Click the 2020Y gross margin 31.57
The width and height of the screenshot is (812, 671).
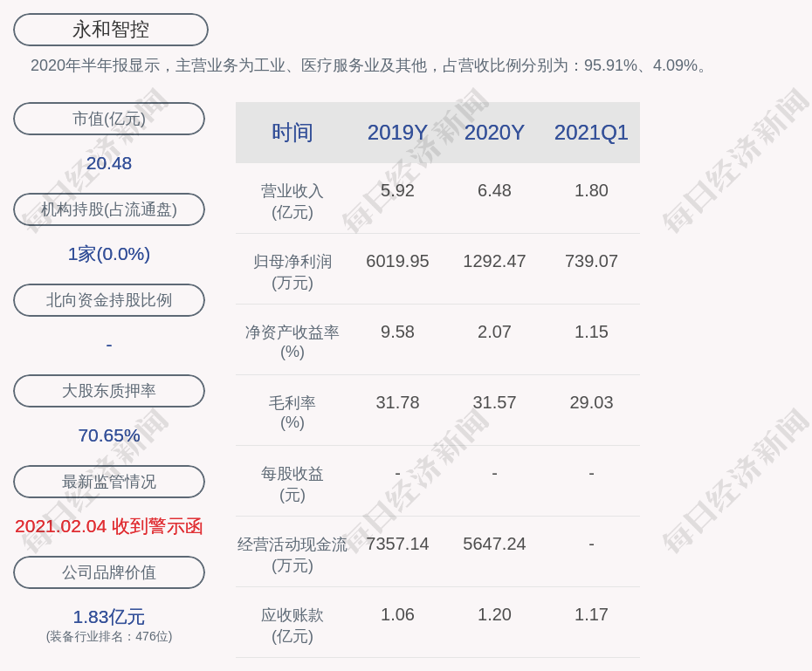494,402
